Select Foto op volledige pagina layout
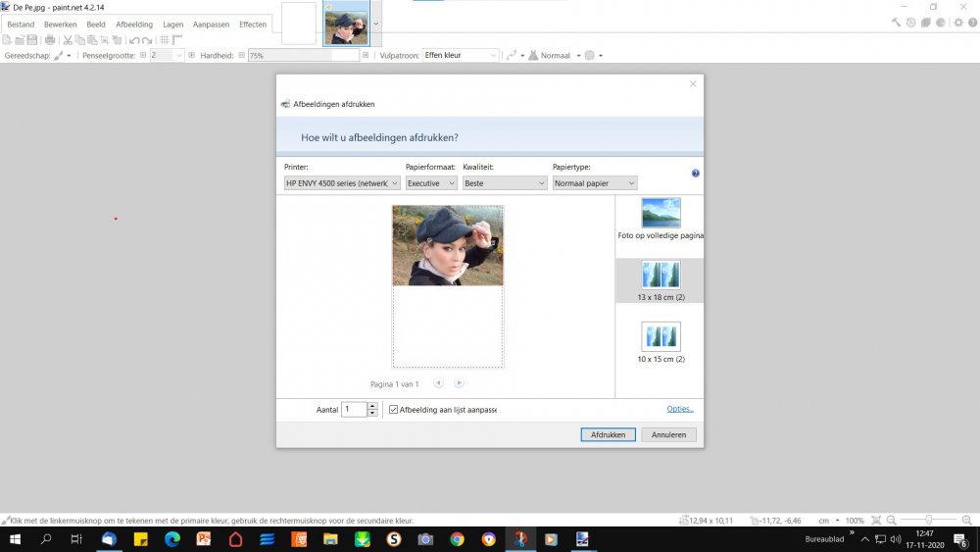The width and height of the screenshot is (980, 552). tap(660, 219)
